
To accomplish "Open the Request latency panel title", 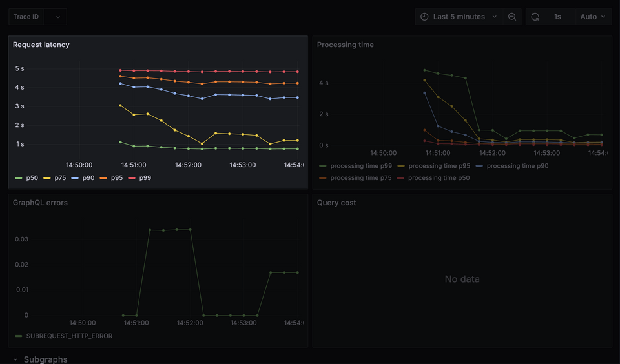I will (41, 45).
